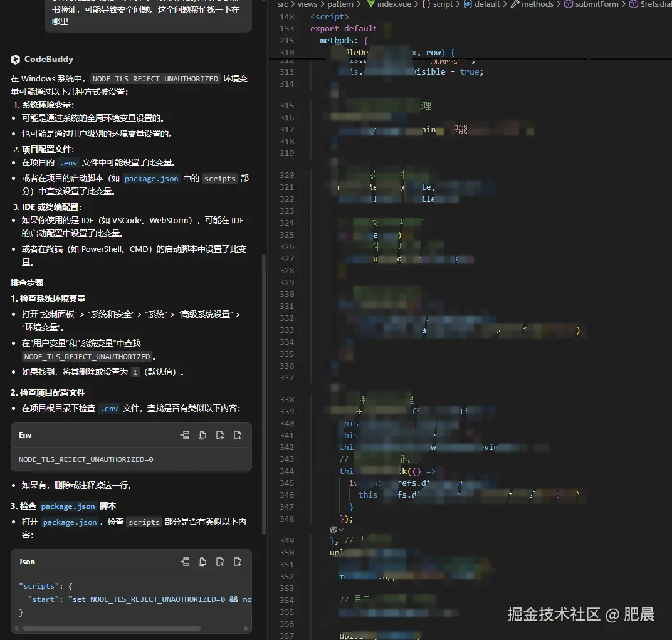Click line number 348 in the gutter
Screen dimensions: 672x640
pos(286,518)
